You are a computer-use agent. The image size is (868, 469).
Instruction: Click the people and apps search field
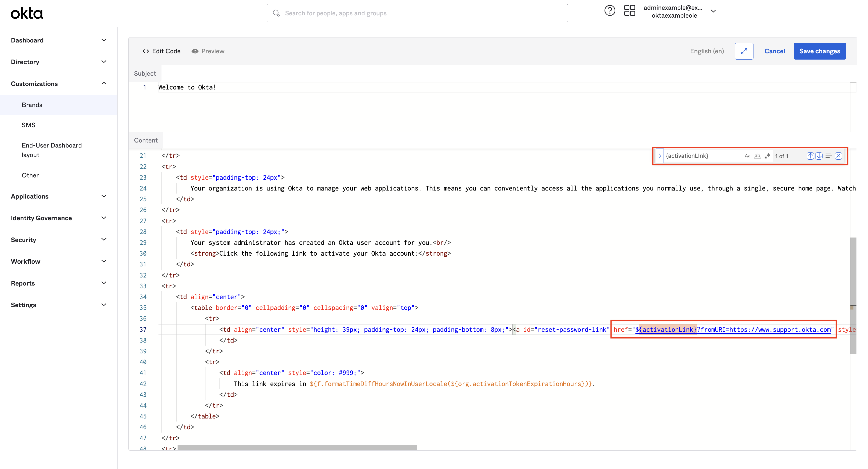(x=417, y=13)
